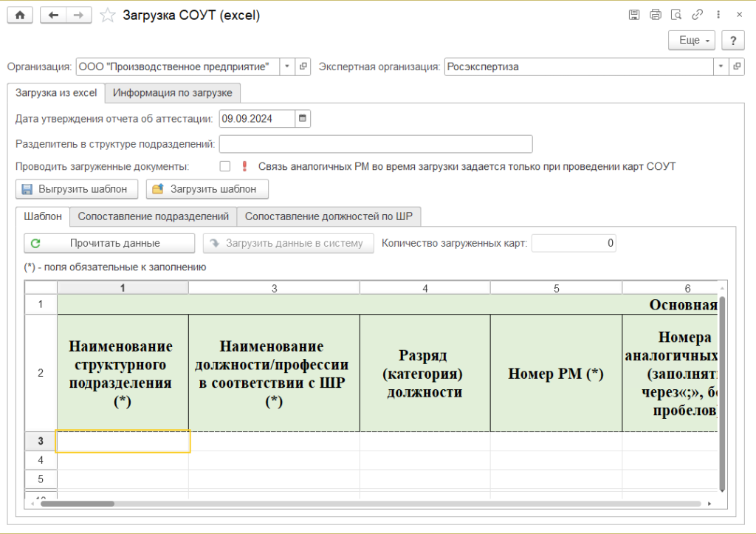Click the Выгрузить шаблон button
This screenshot has width=756, height=534.
[77, 189]
